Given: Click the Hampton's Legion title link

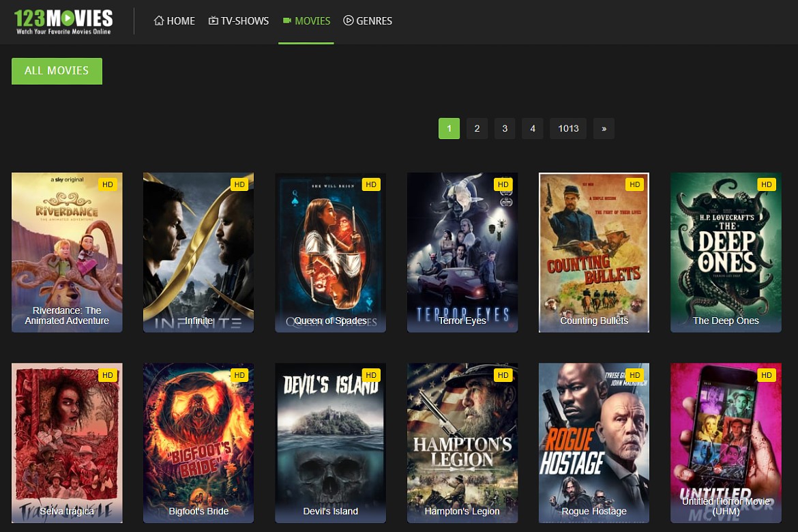Looking at the screenshot, I should pyautogui.click(x=462, y=511).
